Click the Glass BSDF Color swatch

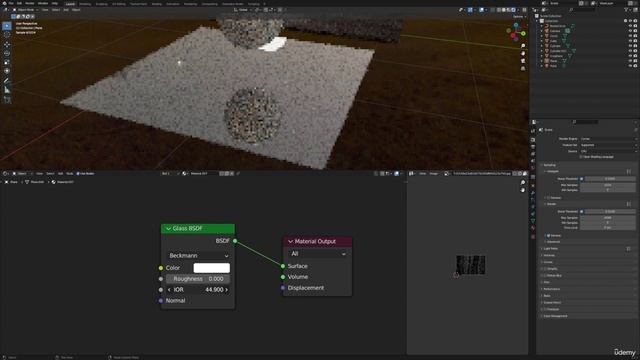point(211,268)
